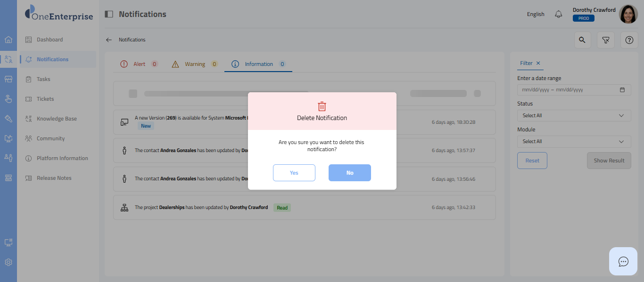Open the chat bubble widget
644x282 pixels.
pos(623,261)
